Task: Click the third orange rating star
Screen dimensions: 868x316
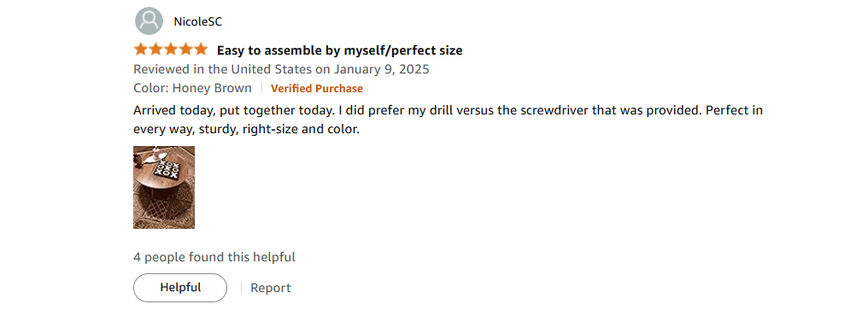Action: coord(171,50)
